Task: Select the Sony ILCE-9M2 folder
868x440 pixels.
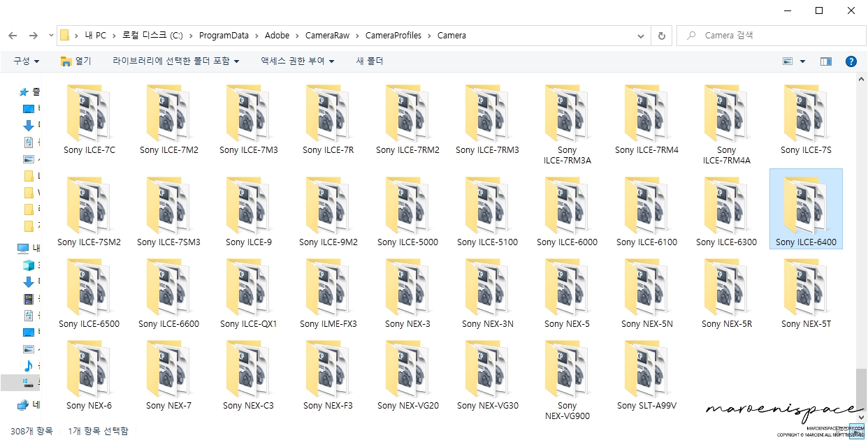Action: [x=328, y=211]
